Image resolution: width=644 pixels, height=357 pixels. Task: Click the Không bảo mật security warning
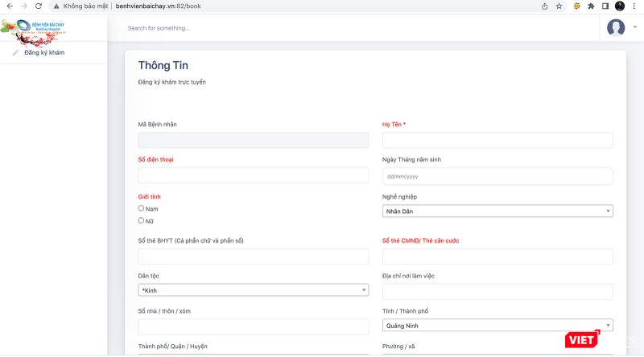click(80, 6)
